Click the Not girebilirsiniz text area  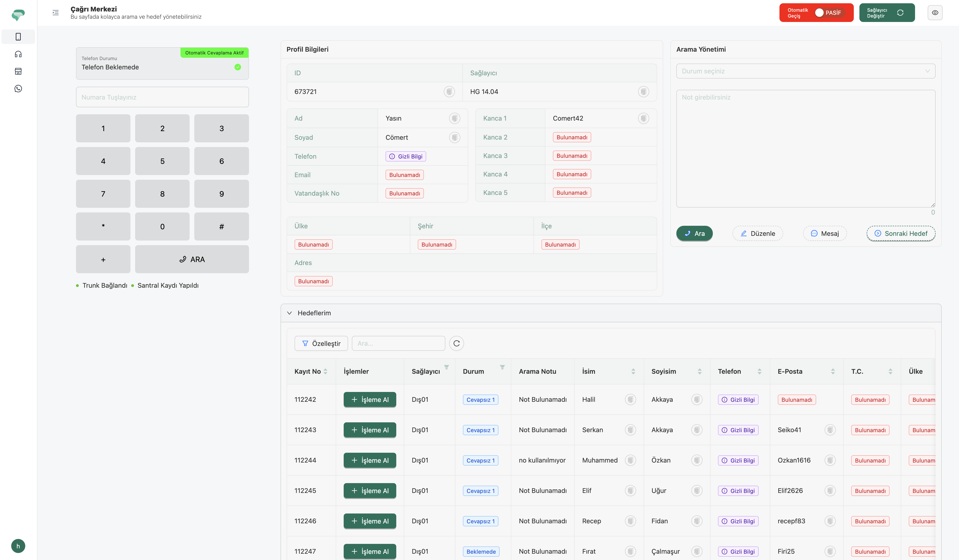[x=805, y=148]
